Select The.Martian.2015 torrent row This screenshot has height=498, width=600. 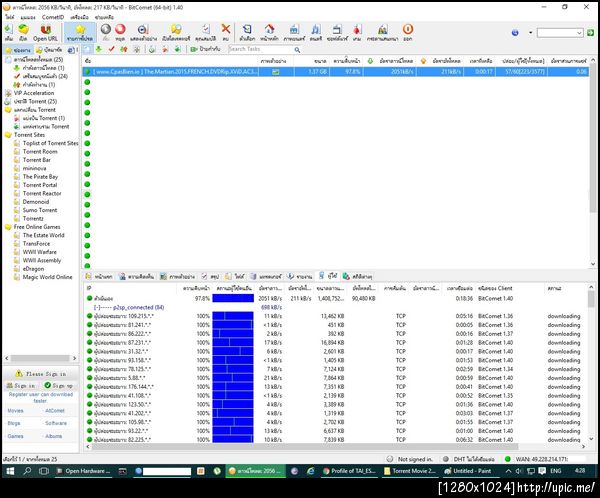(x=170, y=72)
